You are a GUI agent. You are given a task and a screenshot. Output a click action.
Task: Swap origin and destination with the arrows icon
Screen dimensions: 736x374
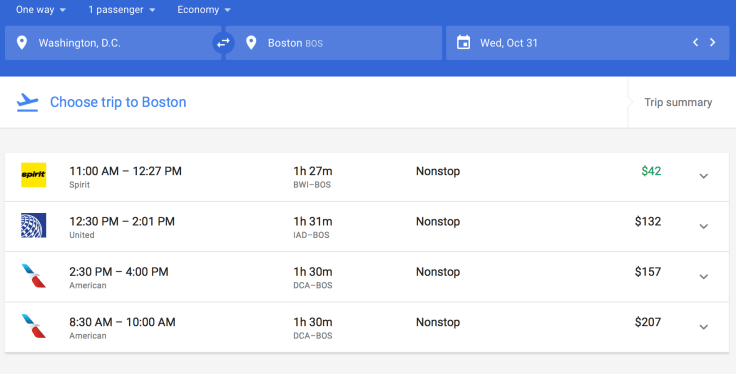coord(223,43)
